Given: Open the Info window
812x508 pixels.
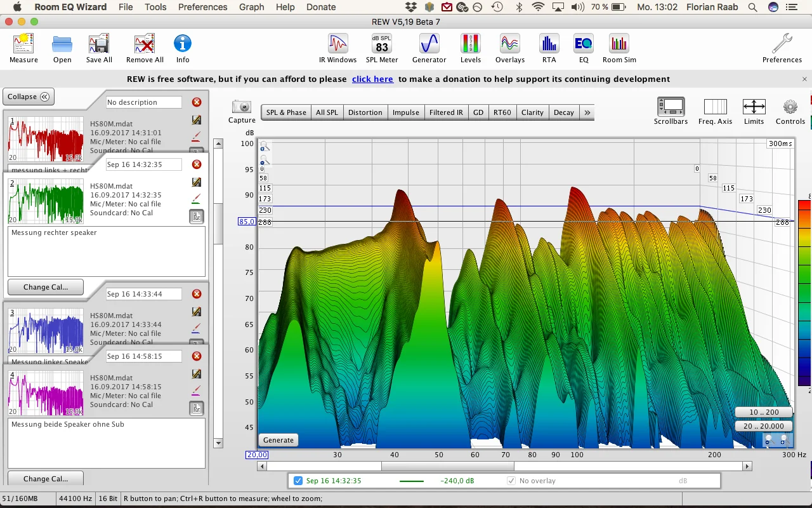Looking at the screenshot, I should [x=183, y=48].
